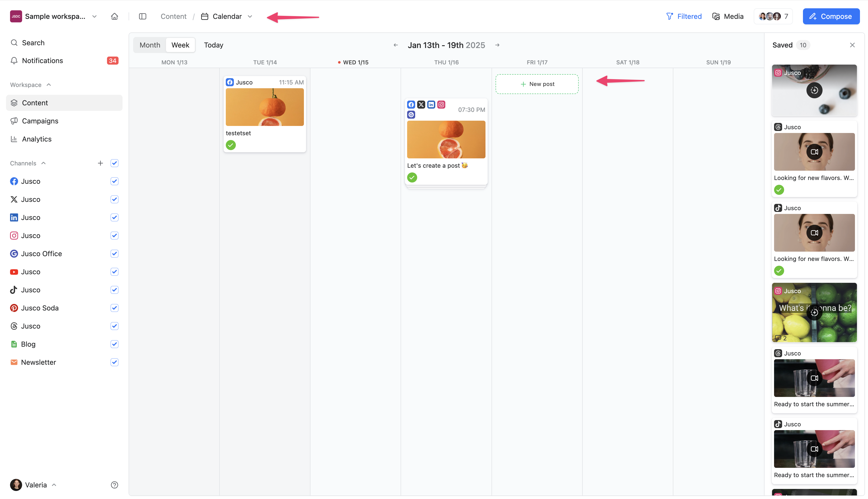Screen dimensions: 868x499
Task: Open the Filtered filter button
Action: 683,16
